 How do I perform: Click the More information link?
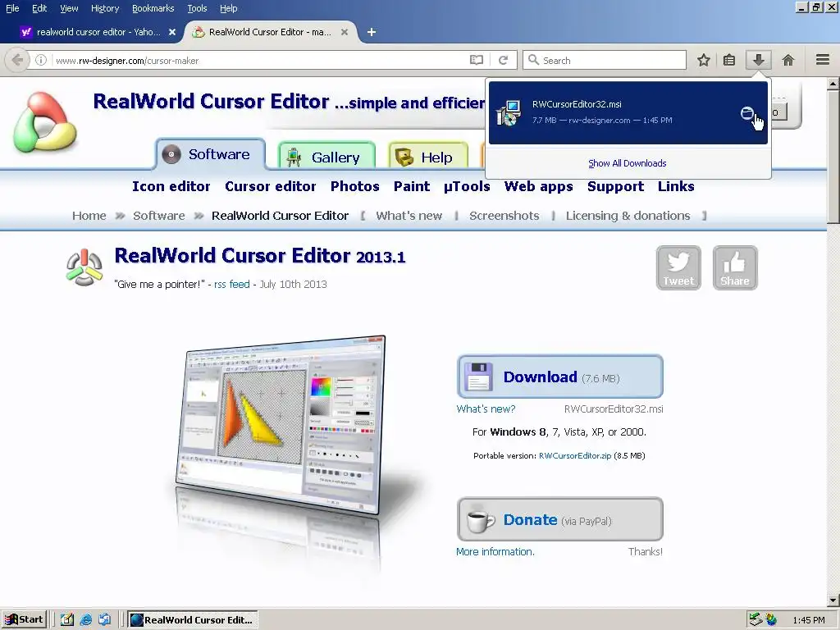495,552
